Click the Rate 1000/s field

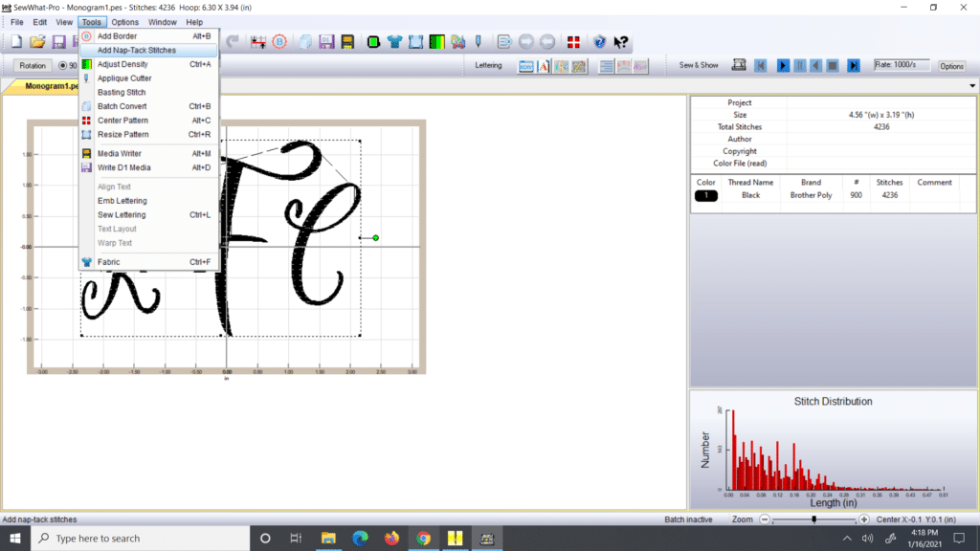point(902,65)
